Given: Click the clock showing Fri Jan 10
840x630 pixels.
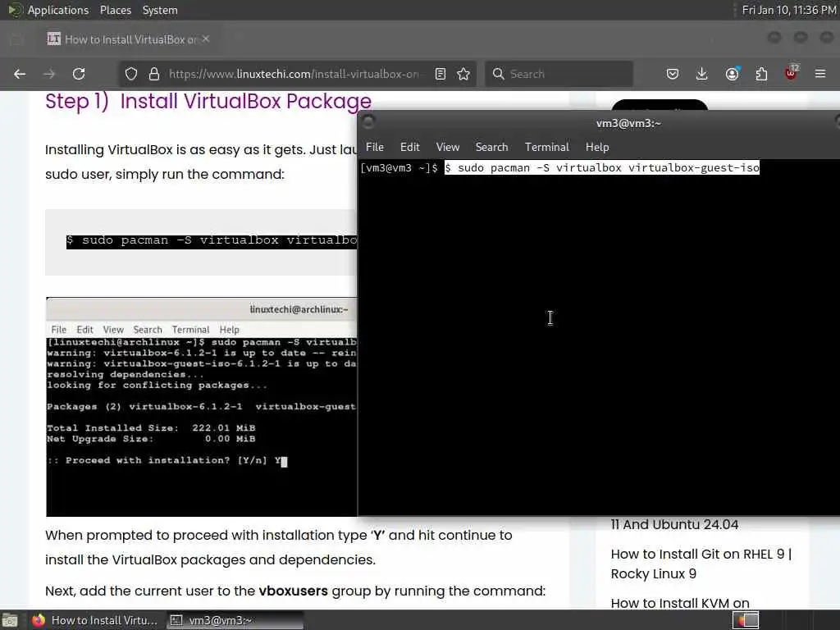Looking at the screenshot, I should coord(788,10).
